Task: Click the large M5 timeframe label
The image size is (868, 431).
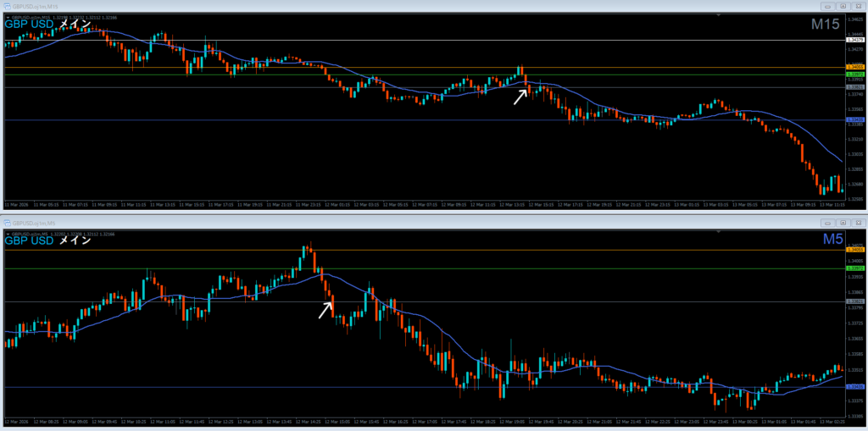Action: tap(832, 240)
